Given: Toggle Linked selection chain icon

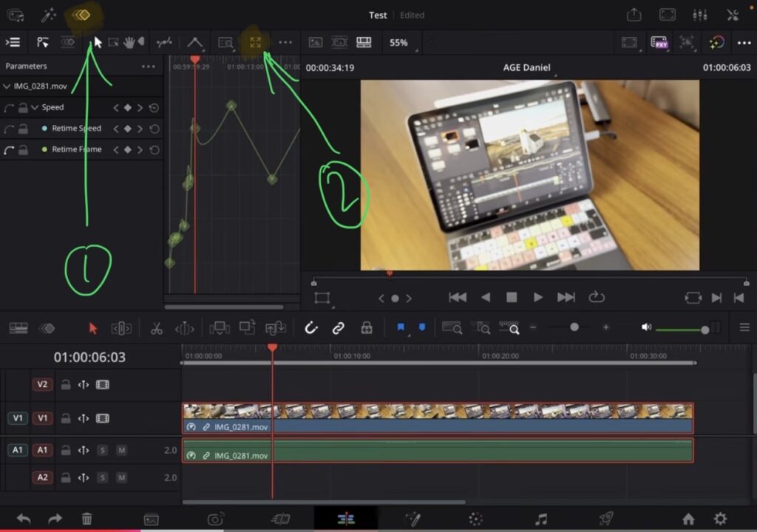Looking at the screenshot, I should pyautogui.click(x=339, y=328).
